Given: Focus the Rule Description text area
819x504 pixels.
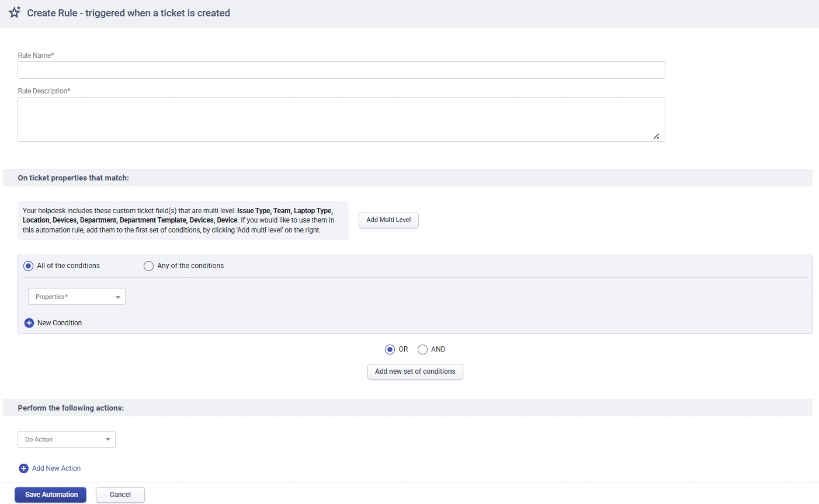Looking at the screenshot, I should pos(341,119).
